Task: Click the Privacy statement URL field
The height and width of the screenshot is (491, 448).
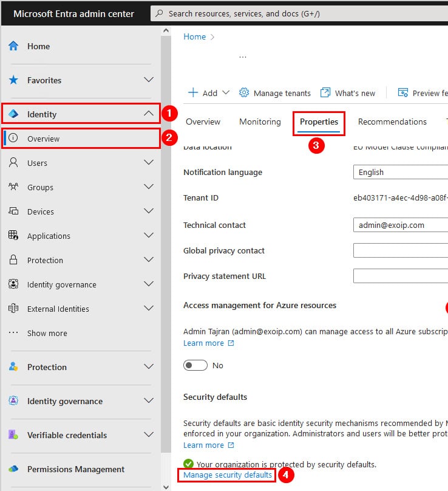Action: pos(401,275)
